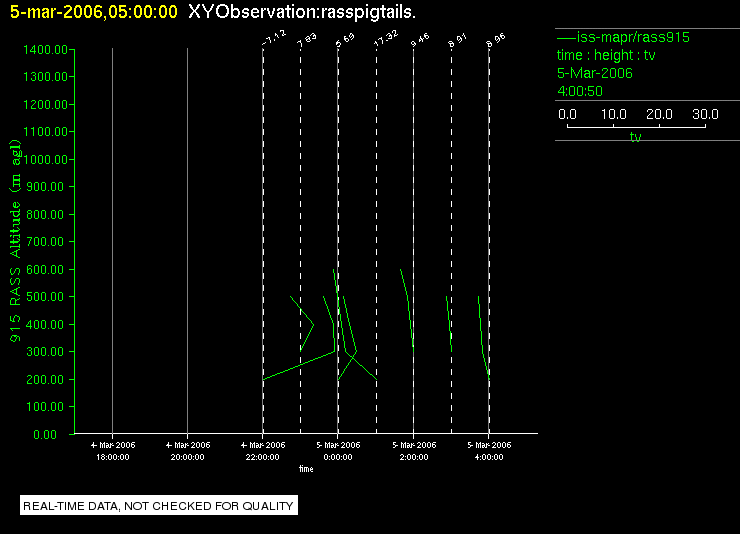740x534 pixels.
Task: Click the '4:00:50' time in the legend
Action: [x=580, y=91]
